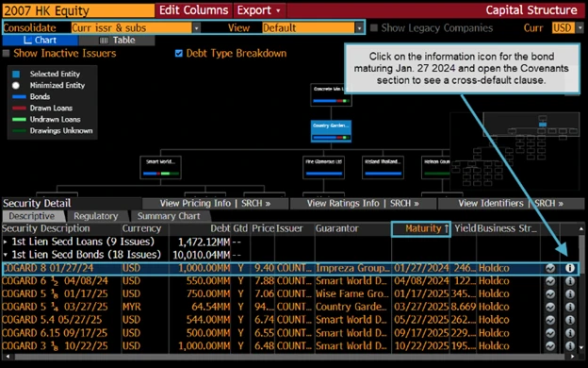The width and height of the screenshot is (588, 368).
Task: Click the Currency column header
Action: point(141,228)
